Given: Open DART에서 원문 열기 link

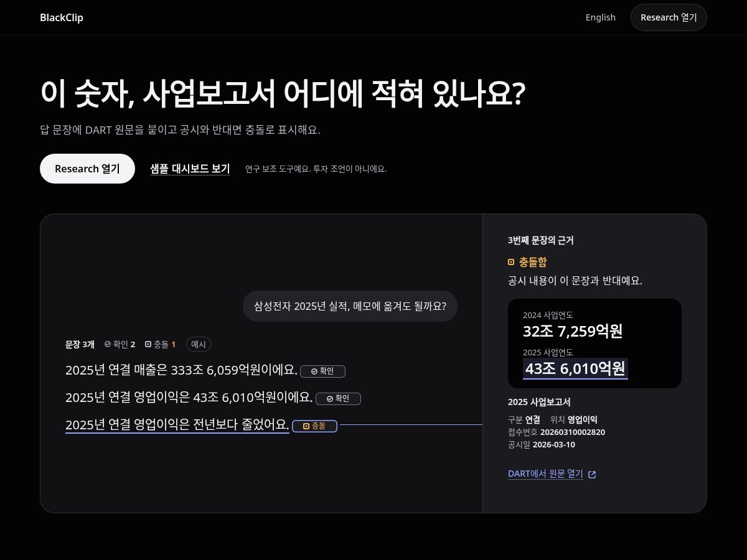Looking at the screenshot, I should (545, 474).
